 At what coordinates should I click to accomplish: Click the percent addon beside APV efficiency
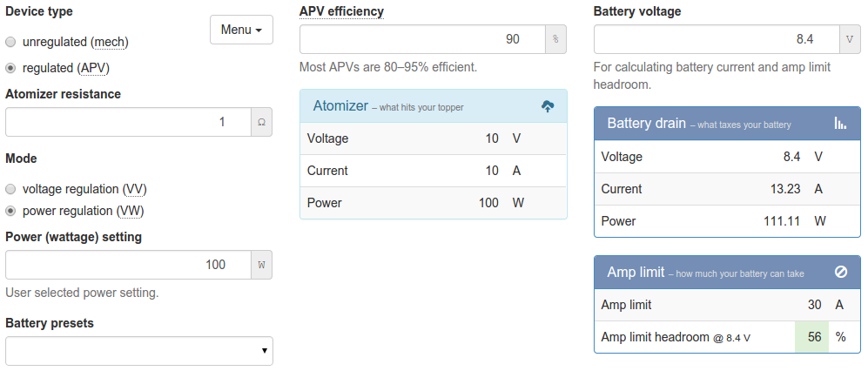(555, 39)
